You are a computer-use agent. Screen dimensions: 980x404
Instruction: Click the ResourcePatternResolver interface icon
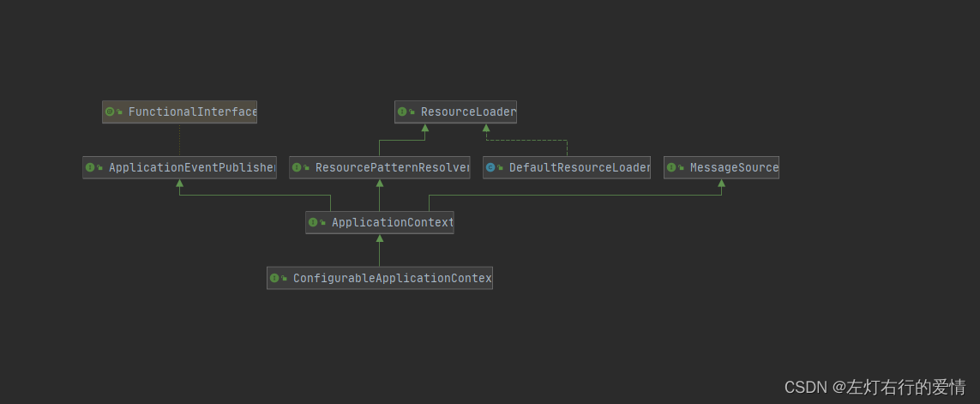pos(297,167)
